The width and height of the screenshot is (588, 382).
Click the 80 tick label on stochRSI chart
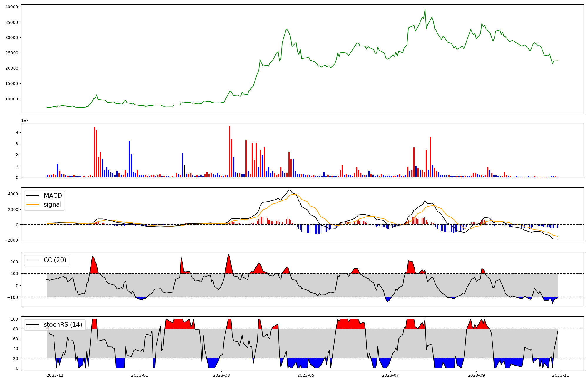[x=16, y=329]
